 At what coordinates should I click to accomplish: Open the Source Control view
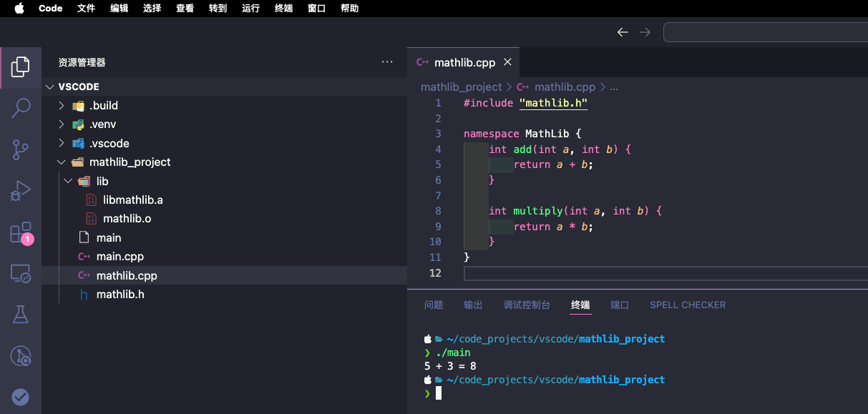20,149
